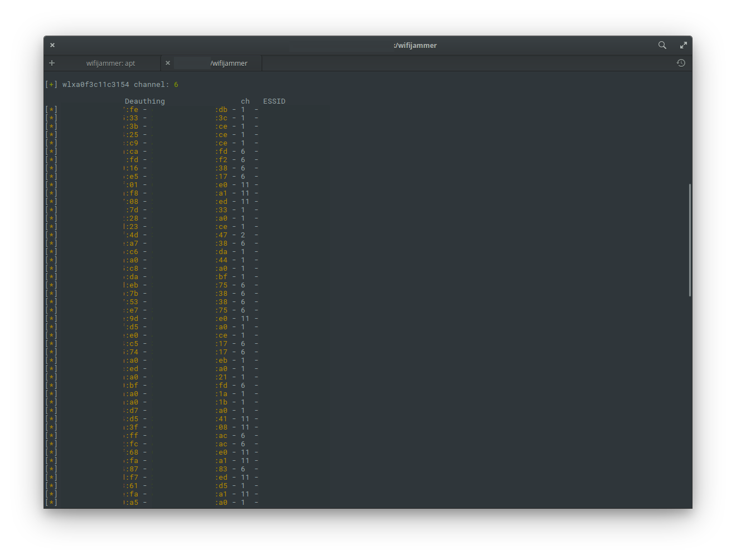Screen dimensions: 736x560
Task: Click the ':87' client MAC suffix
Action: tap(132, 469)
